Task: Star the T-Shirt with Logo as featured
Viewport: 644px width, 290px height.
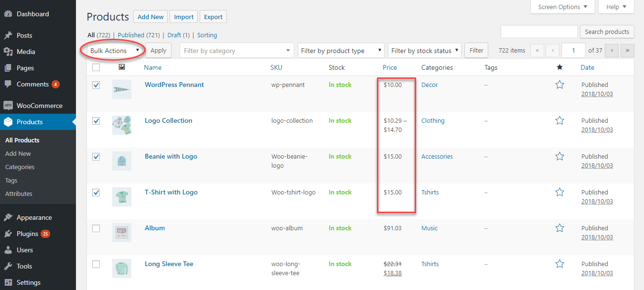Action: [560, 192]
